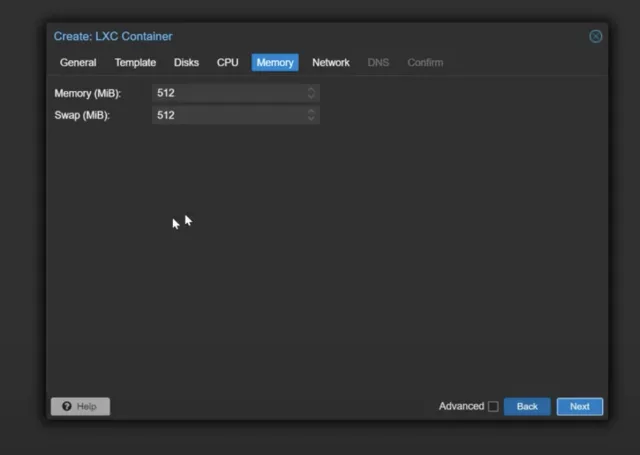Open the Confirm tab
The height and width of the screenshot is (455, 640).
point(425,62)
